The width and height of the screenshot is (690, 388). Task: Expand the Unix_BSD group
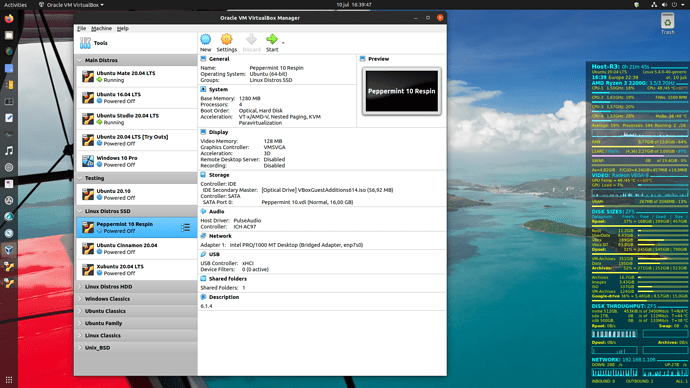80,348
